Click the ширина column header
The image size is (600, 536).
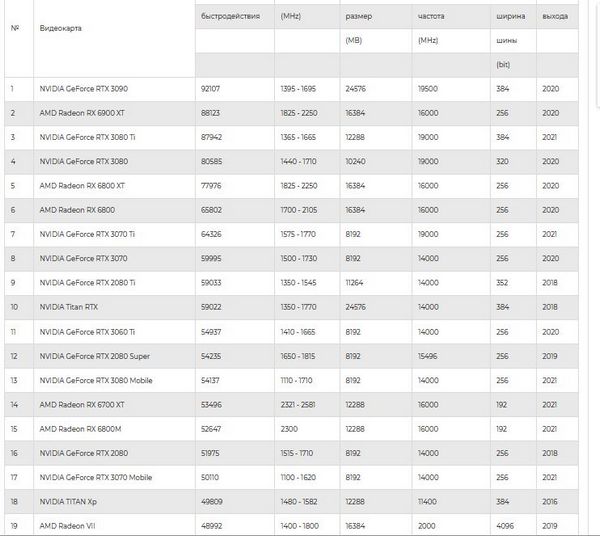click(x=510, y=16)
